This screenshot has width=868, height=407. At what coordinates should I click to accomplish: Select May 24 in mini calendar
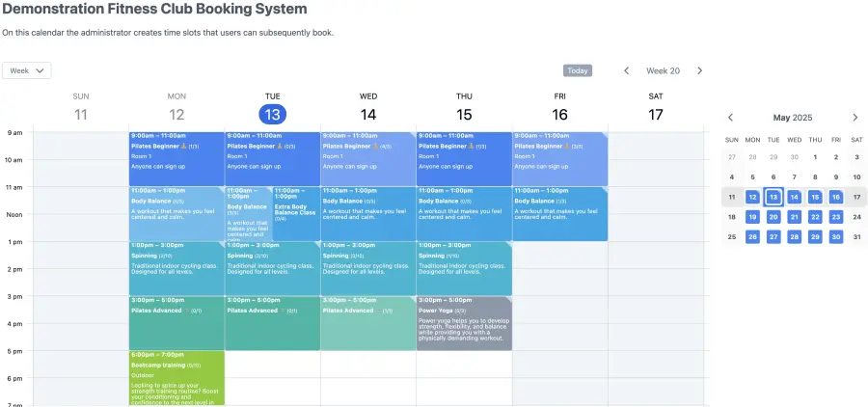click(857, 217)
